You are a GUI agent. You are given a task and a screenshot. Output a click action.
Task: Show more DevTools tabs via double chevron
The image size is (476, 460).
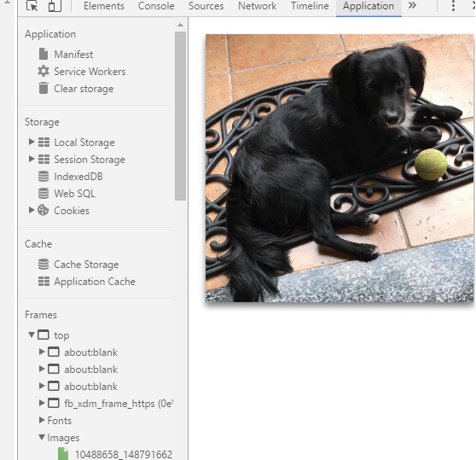click(412, 5)
